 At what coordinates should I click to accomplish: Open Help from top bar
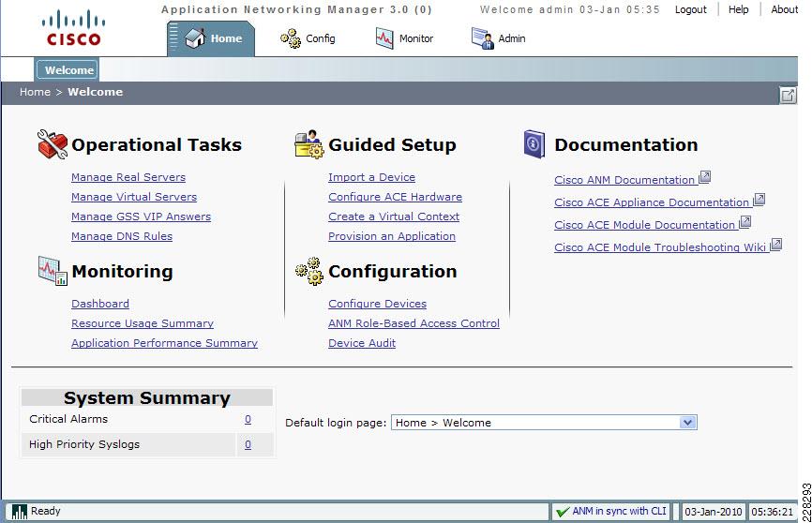(x=739, y=9)
